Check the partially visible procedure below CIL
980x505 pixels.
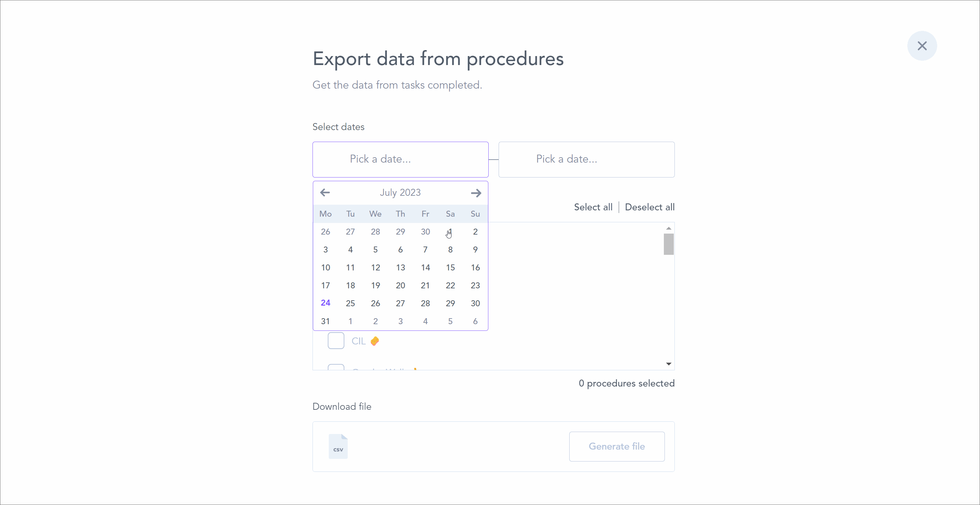(x=335, y=367)
